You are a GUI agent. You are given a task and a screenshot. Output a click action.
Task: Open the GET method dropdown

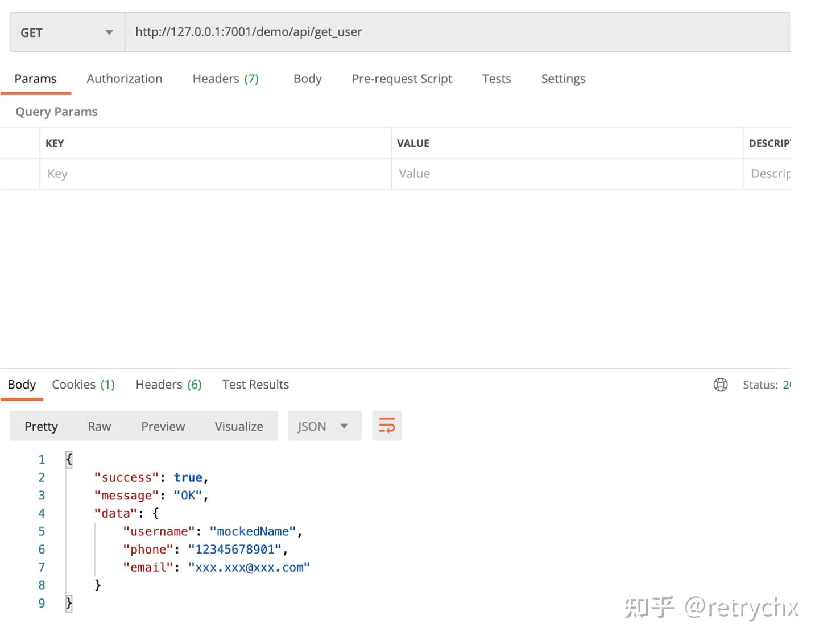tap(67, 32)
